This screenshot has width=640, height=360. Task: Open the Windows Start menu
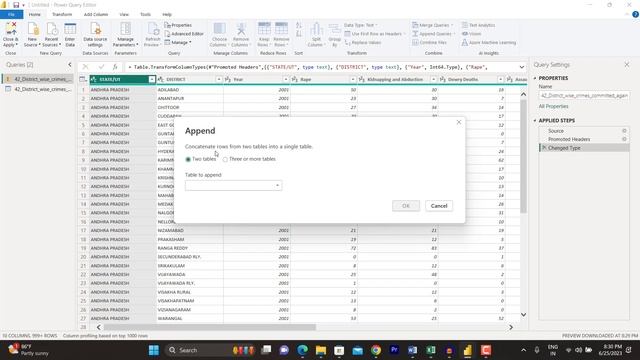click(154, 350)
